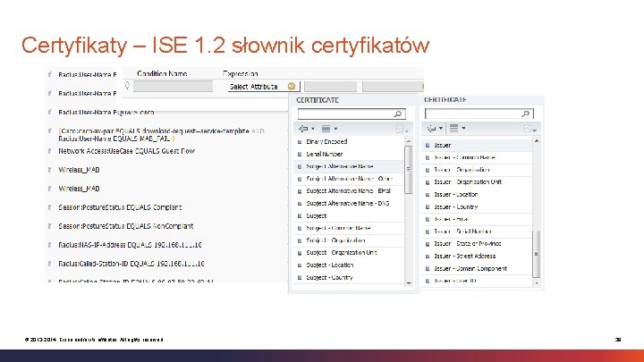Click Cisco:cisco-av-pair download-request condition
The height and width of the screenshot is (362, 644).
161,135
